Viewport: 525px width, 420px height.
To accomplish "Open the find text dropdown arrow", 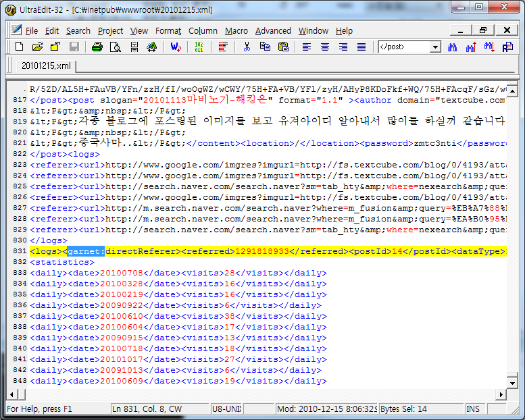I will 434,47.
